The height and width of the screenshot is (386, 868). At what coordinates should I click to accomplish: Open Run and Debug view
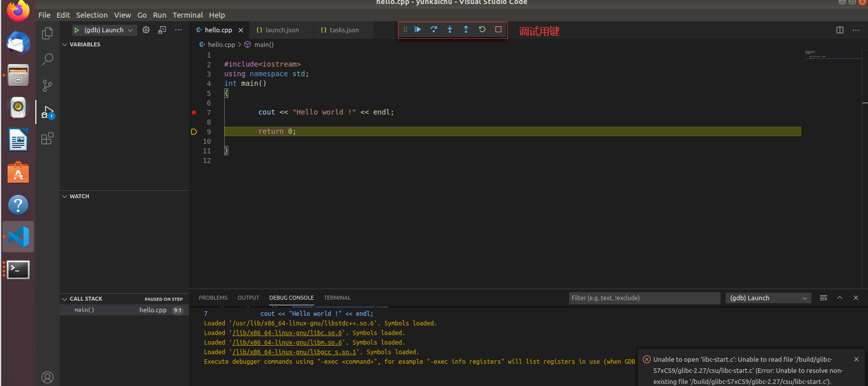point(47,112)
